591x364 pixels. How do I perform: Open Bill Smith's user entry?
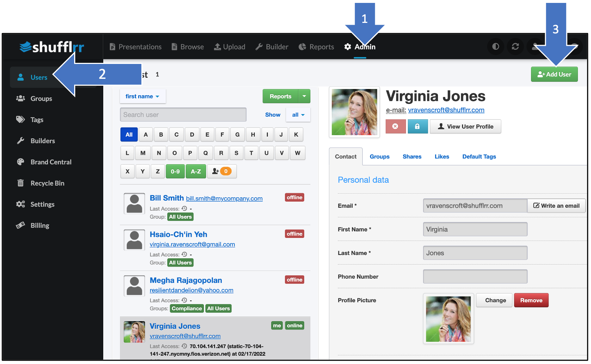(x=167, y=198)
